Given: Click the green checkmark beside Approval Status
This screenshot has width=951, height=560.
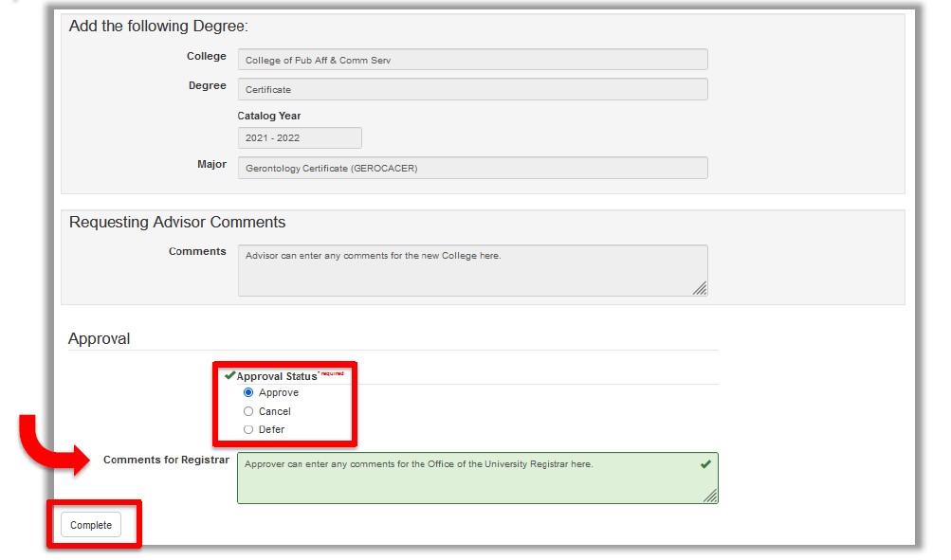Looking at the screenshot, I should pyautogui.click(x=229, y=375).
